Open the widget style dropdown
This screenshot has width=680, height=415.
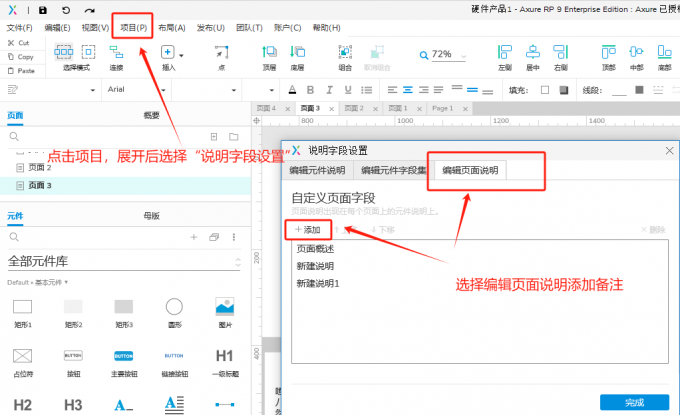tap(93, 90)
